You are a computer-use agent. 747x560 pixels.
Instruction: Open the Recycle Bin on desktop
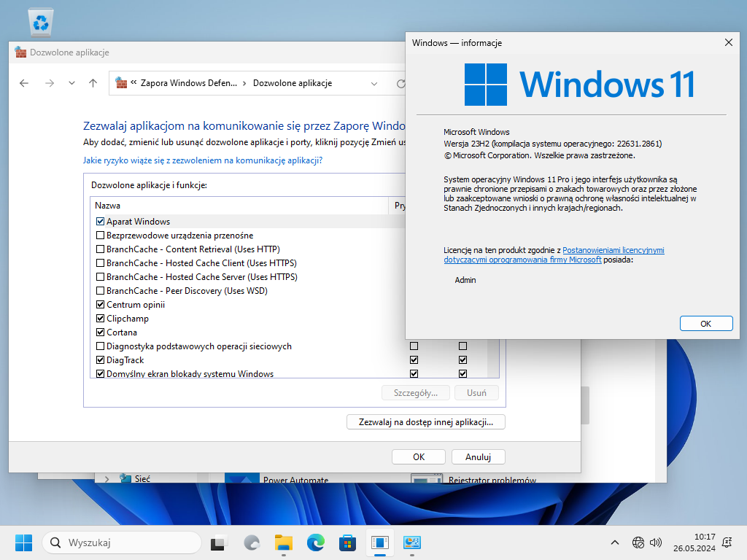pos(41,22)
